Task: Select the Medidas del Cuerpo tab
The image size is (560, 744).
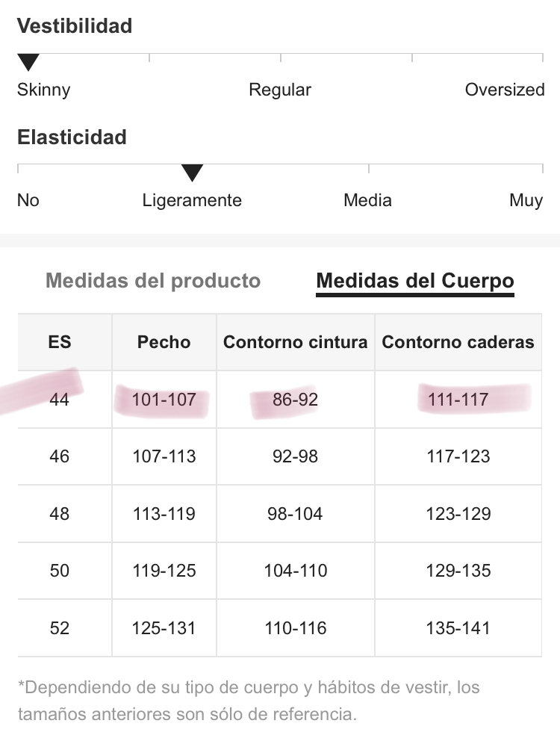Action: [x=415, y=280]
